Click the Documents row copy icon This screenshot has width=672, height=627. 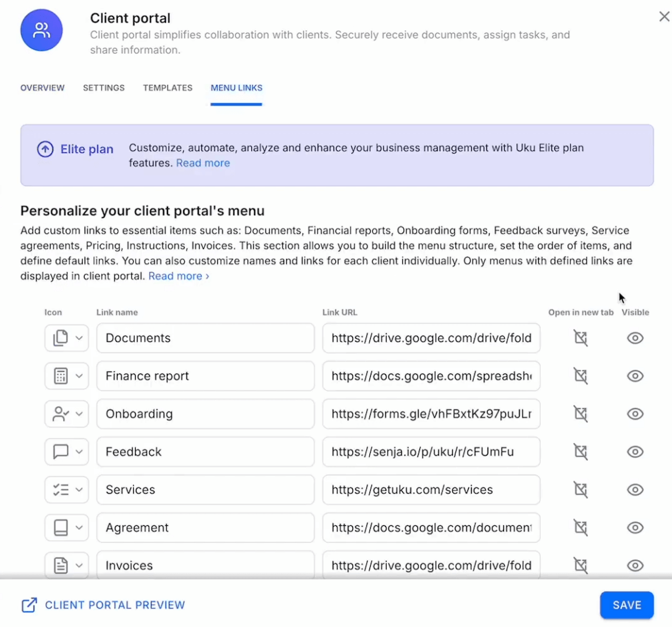(x=60, y=338)
